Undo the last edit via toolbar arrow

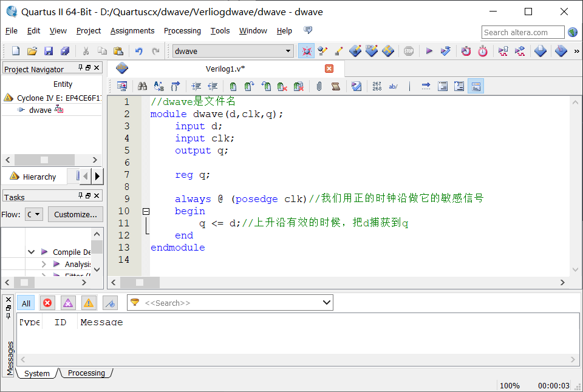[x=139, y=51]
